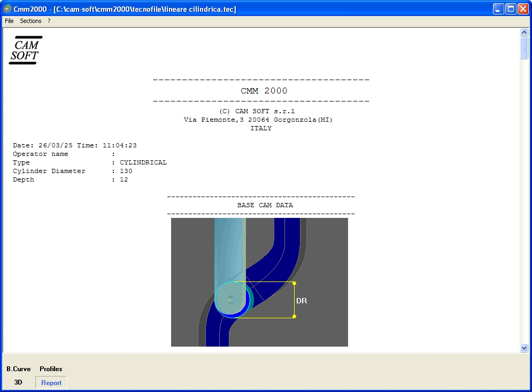Screen dimensions: 532x392
Task: Open the Sections menu
Action: pyautogui.click(x=30, y=21)
